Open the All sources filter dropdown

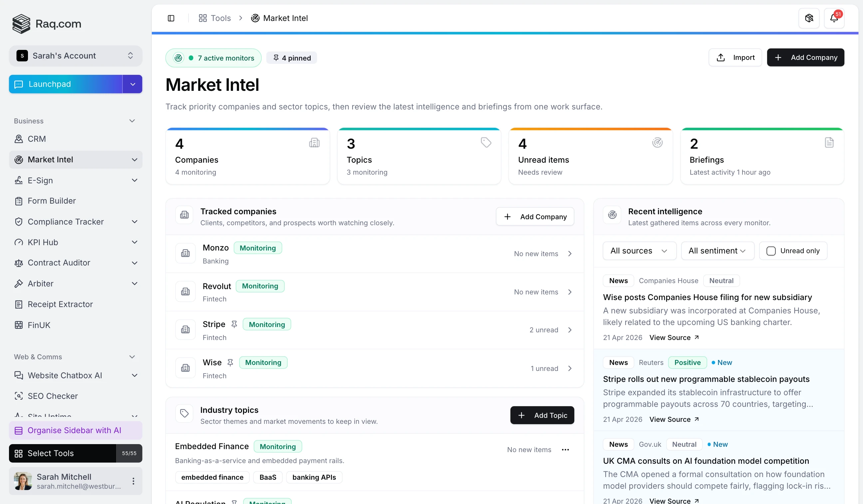(x=639, y=251)
